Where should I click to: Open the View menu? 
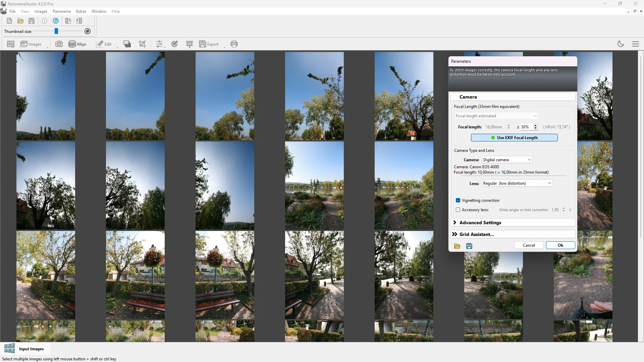pyautogui.click(x=25, y=11)
